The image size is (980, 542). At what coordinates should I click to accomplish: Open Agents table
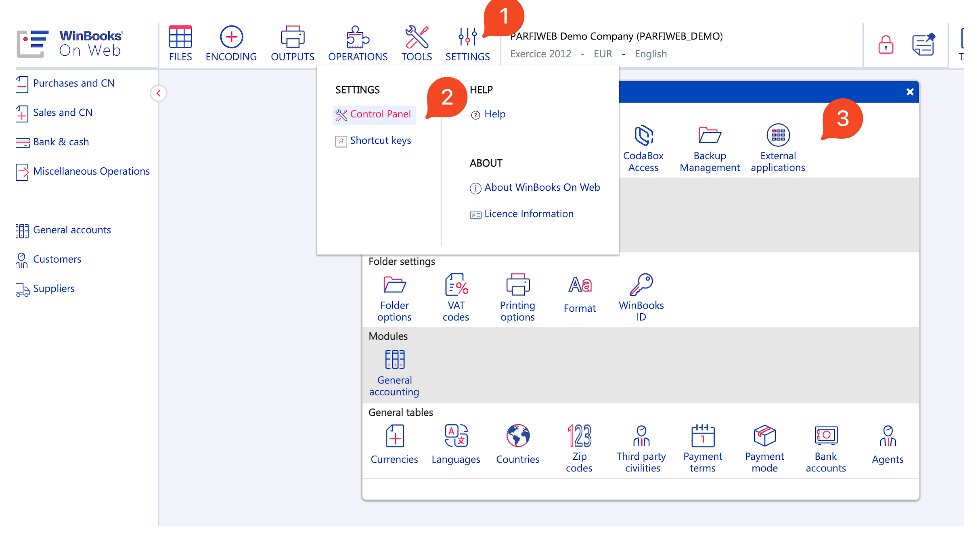[888, 444]
